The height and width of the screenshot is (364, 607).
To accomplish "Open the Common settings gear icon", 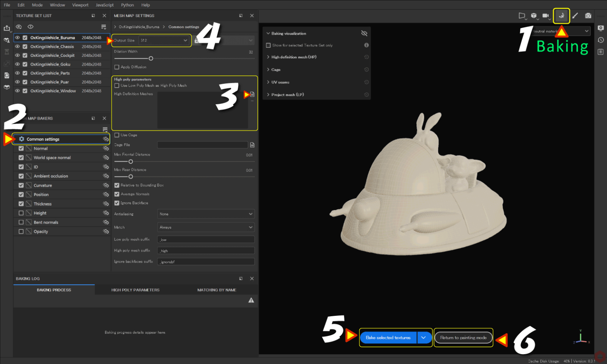I will (21, 139).
